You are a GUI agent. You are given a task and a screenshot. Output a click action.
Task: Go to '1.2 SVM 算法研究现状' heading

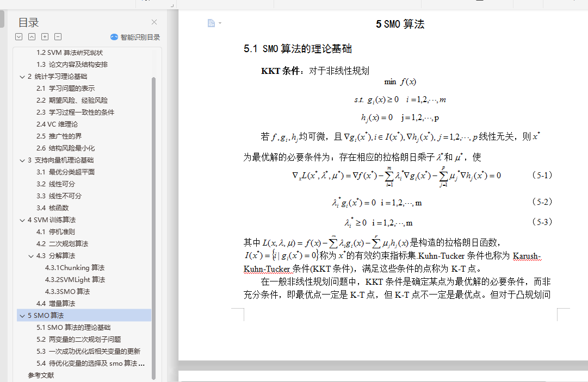coord(70,53)
